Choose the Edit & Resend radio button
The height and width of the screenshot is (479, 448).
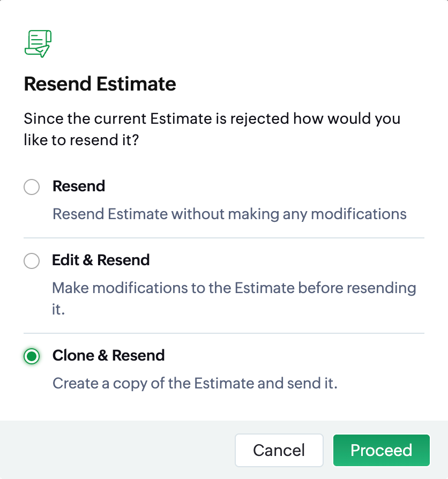32,261
